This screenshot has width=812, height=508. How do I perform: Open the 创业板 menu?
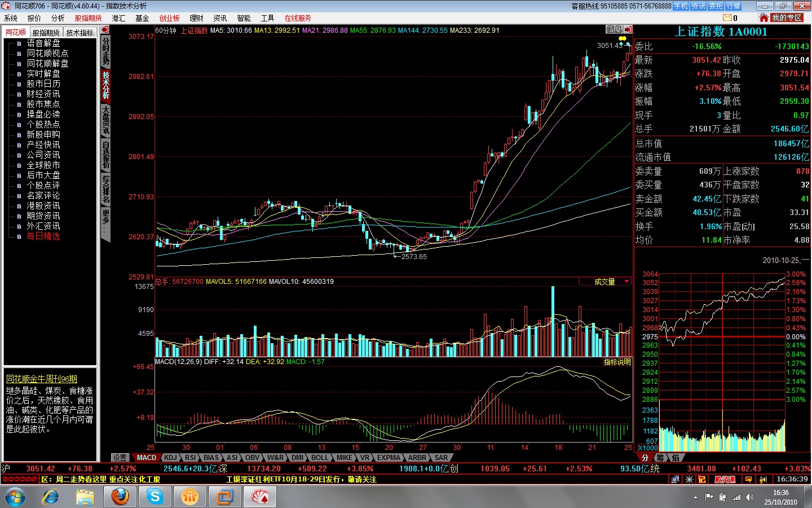click(170, 18)
